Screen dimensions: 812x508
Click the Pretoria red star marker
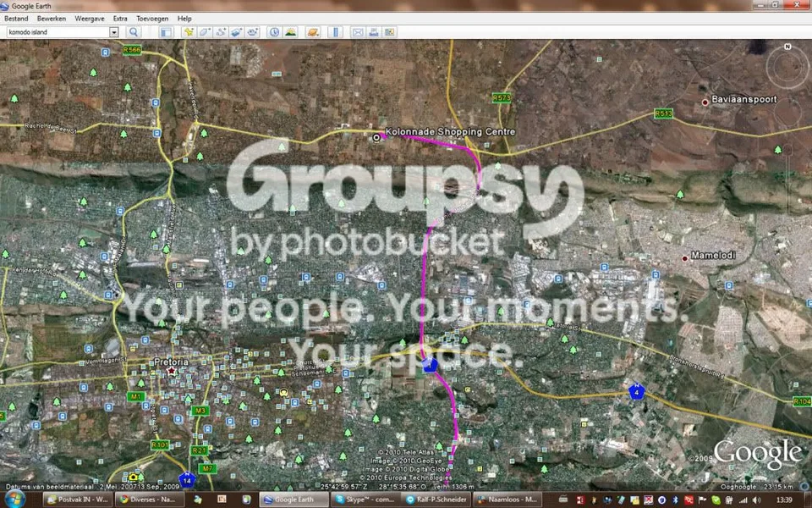pos(172,371)
